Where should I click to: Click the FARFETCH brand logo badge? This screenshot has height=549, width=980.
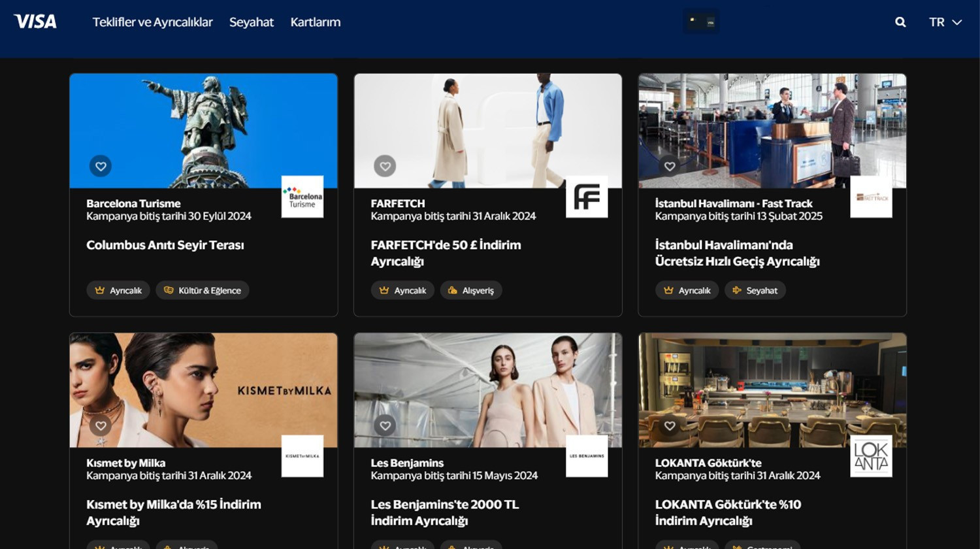coord(586,197)
